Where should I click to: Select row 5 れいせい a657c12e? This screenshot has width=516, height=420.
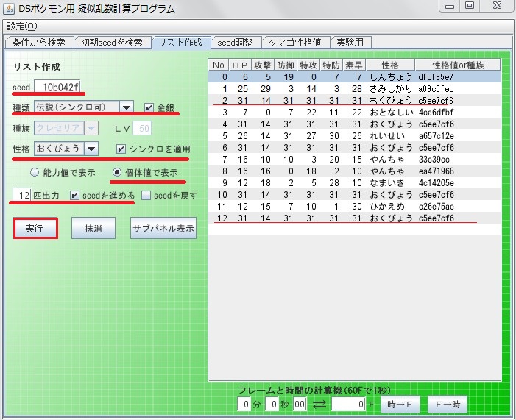(355, 136)
